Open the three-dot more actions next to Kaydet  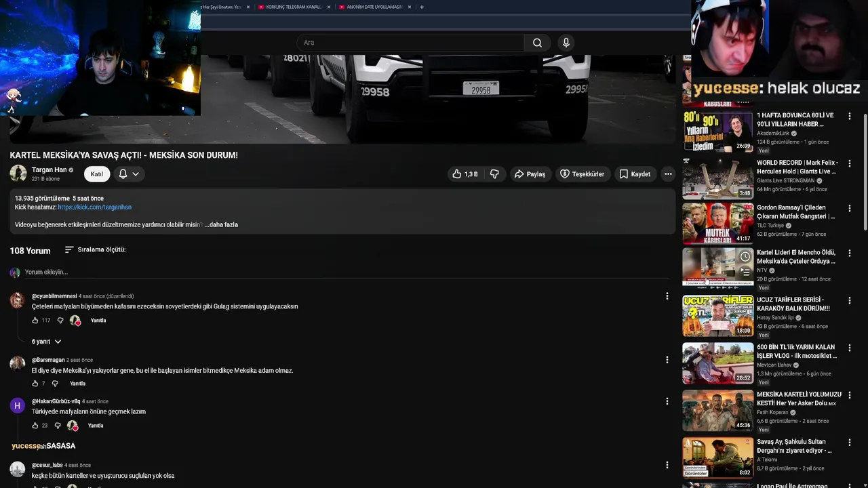click(x=668, y=174)
